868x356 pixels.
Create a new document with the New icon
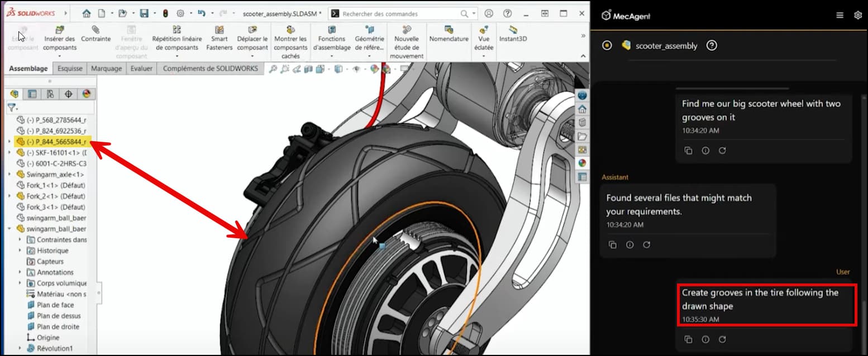(x=102, y=13)
